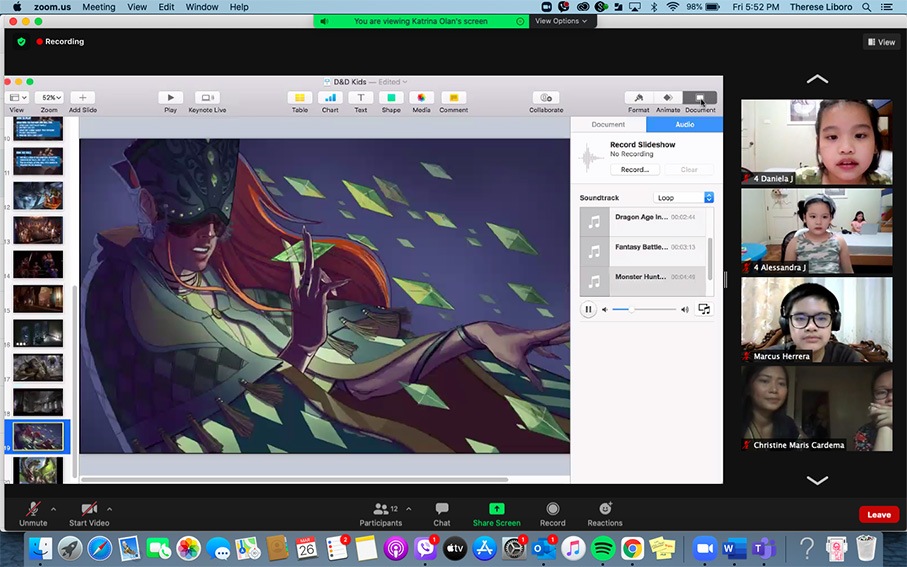
Task: Open Google Chrome from the Dock
Action: (x=632, y=547)
